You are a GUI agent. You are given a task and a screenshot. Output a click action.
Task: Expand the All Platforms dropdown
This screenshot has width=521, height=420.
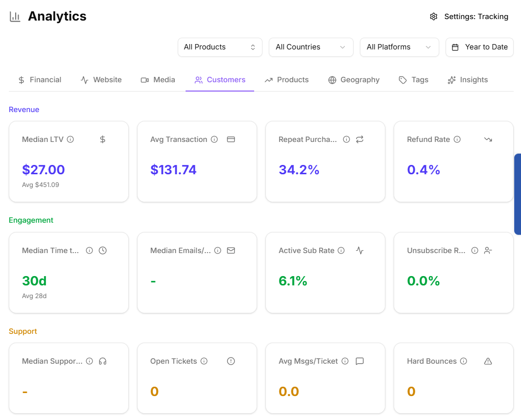click(x=400, y=47)
